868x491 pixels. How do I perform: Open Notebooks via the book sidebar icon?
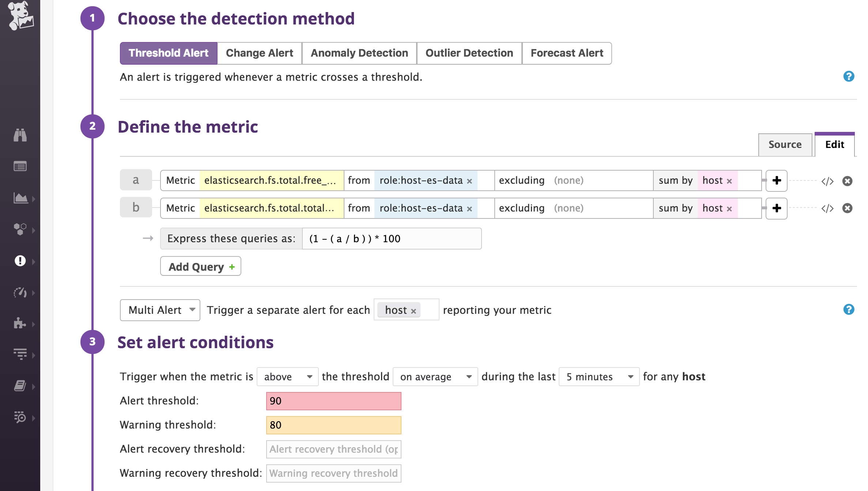click(21, 385)
